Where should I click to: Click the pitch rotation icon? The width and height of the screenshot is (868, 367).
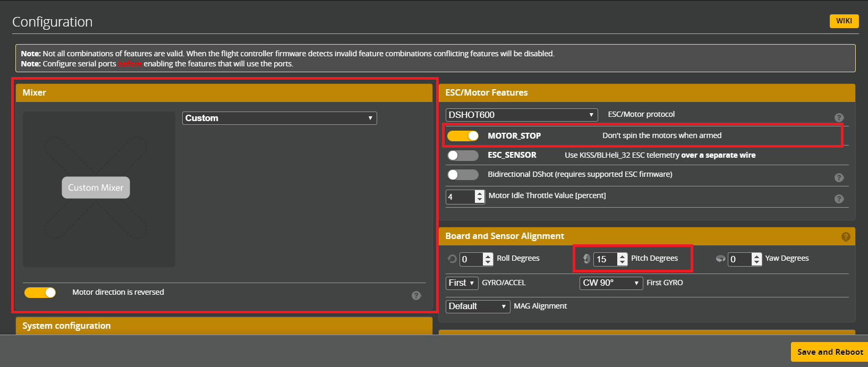coord(586,259)
